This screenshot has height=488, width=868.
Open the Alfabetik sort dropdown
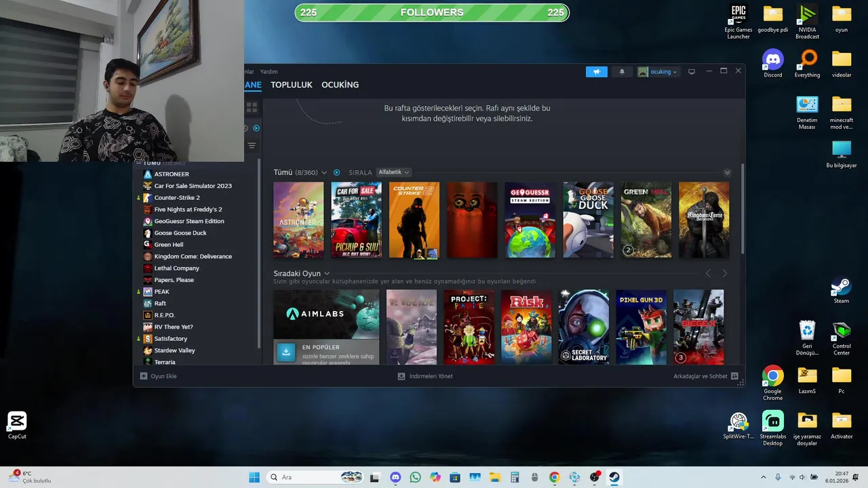(393, 172)
